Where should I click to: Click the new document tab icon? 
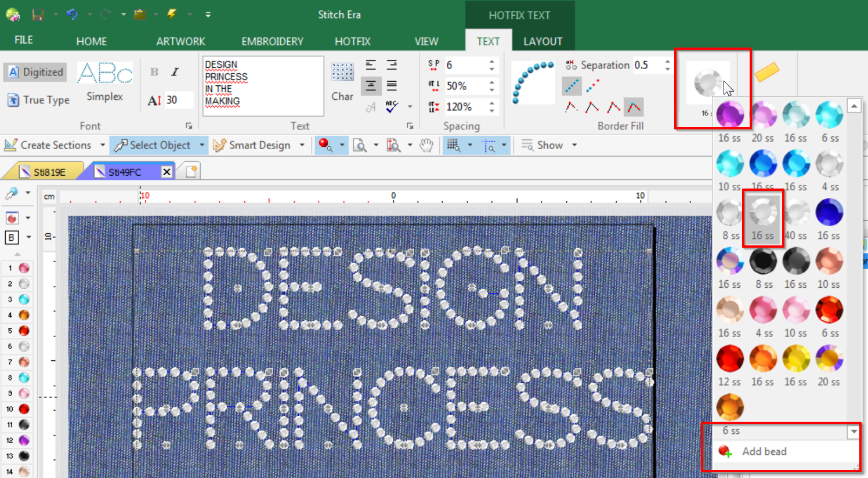coord(191,171)
